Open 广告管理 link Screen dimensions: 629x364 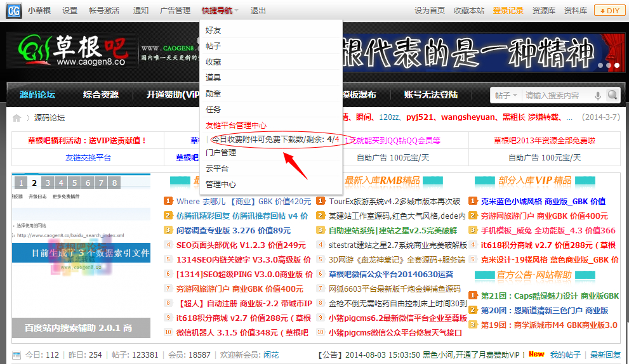point(175,10)
